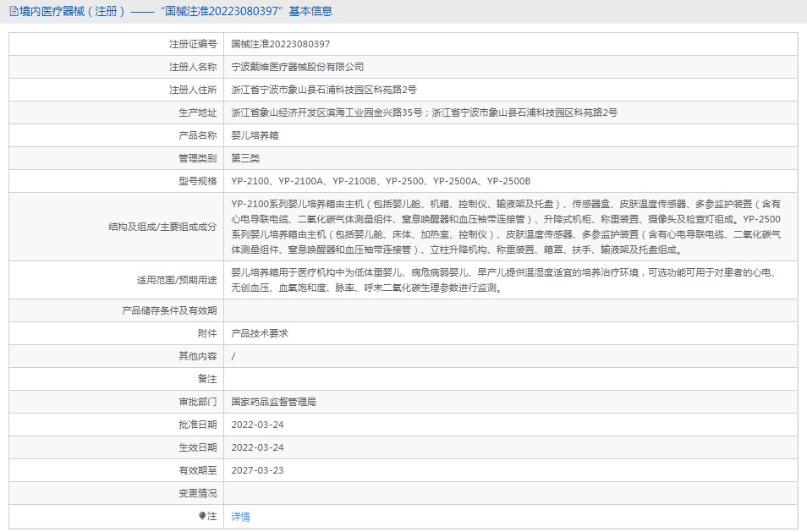Screen dimensions: 807x532
Task: Click the lightbulb icon beside 注
Action: [202, 516]
